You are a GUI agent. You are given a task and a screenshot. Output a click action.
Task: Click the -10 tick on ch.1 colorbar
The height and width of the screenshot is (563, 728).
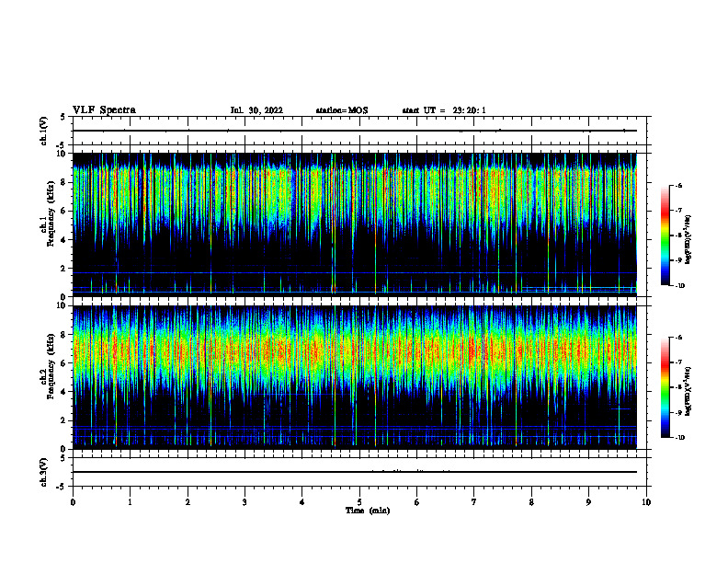[x=679, y=286]
